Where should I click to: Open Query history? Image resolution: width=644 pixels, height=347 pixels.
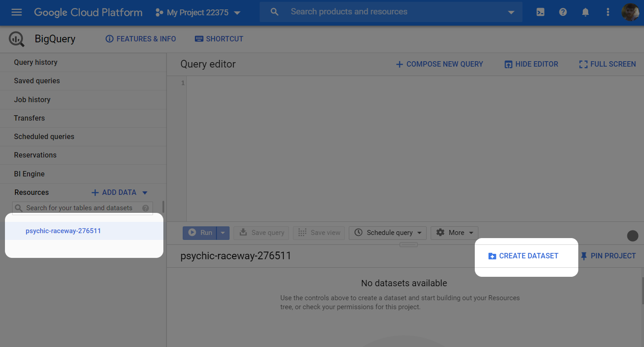coord(83,63)
